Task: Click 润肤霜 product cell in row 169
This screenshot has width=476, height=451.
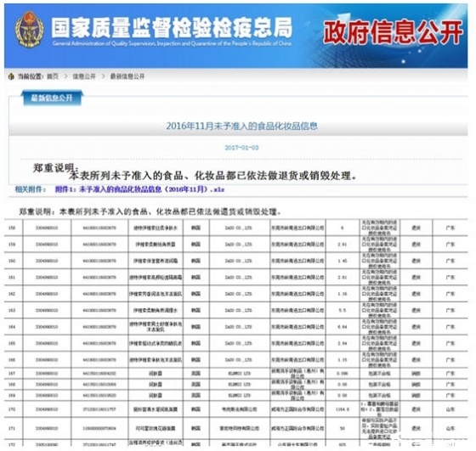Action: [x=156, y=395]
